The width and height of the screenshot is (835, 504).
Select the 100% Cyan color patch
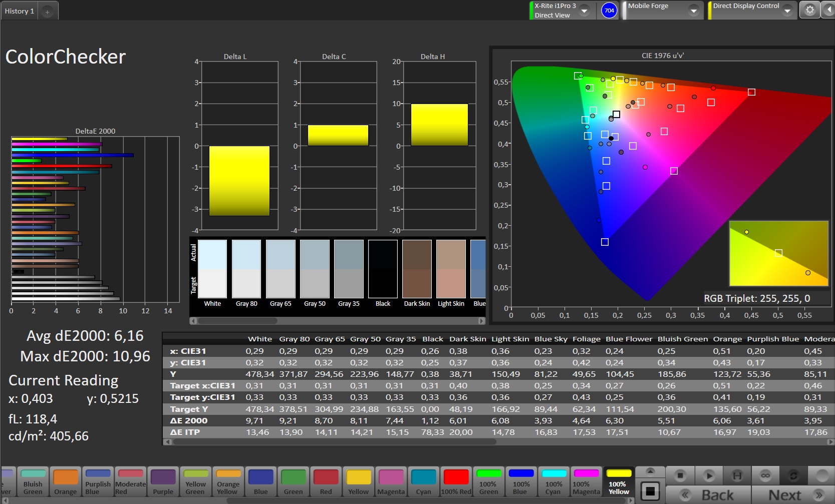(x=553, y=482)
